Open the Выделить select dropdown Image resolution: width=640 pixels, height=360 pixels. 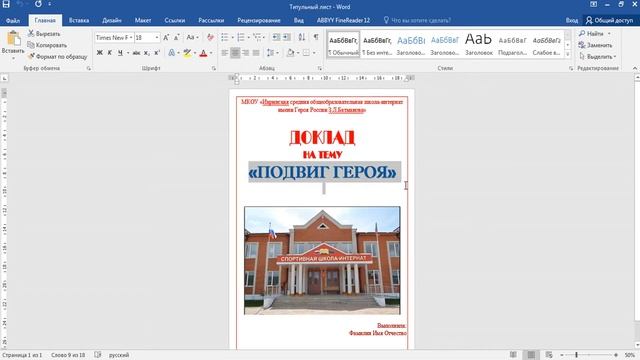(x=598, y=57)
